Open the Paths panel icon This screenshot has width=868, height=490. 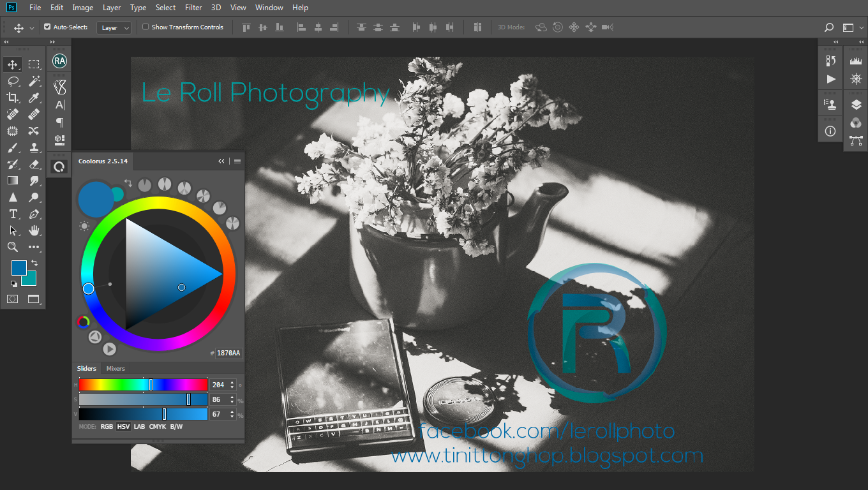coord(856,141)
